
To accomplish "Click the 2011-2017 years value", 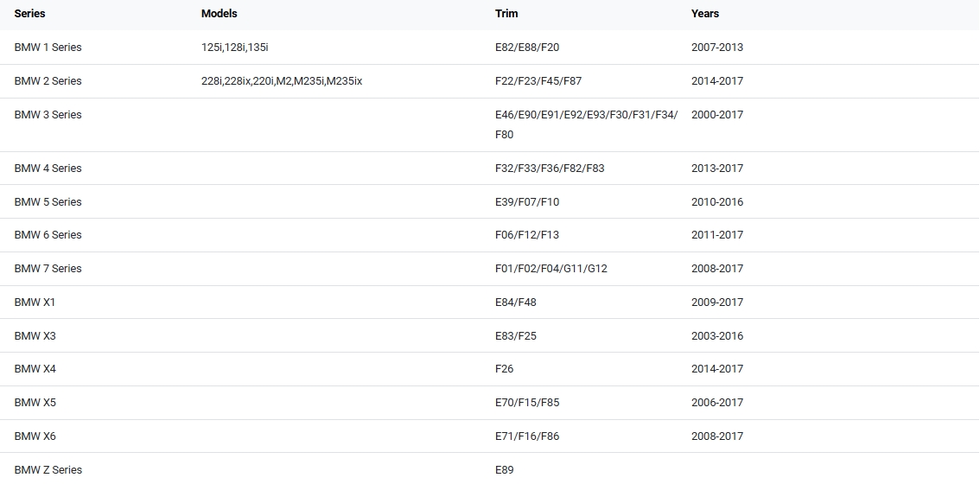I will click(x=716, y=235).
